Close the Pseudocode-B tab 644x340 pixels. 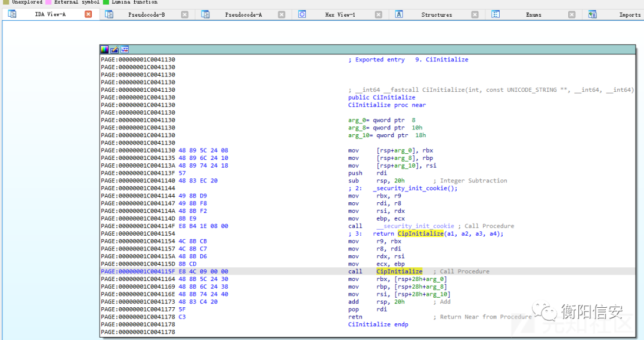point(185,15)
